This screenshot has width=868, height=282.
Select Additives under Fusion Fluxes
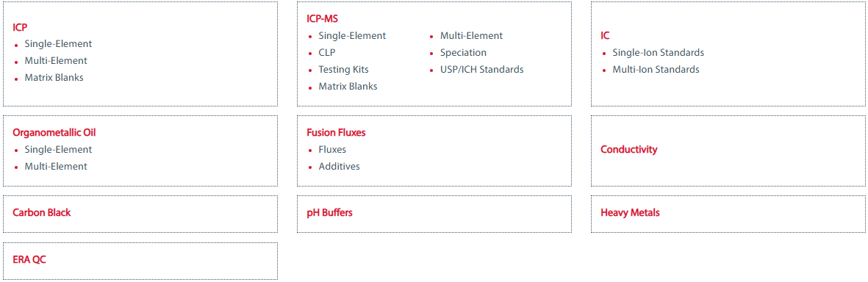[339, 167]
